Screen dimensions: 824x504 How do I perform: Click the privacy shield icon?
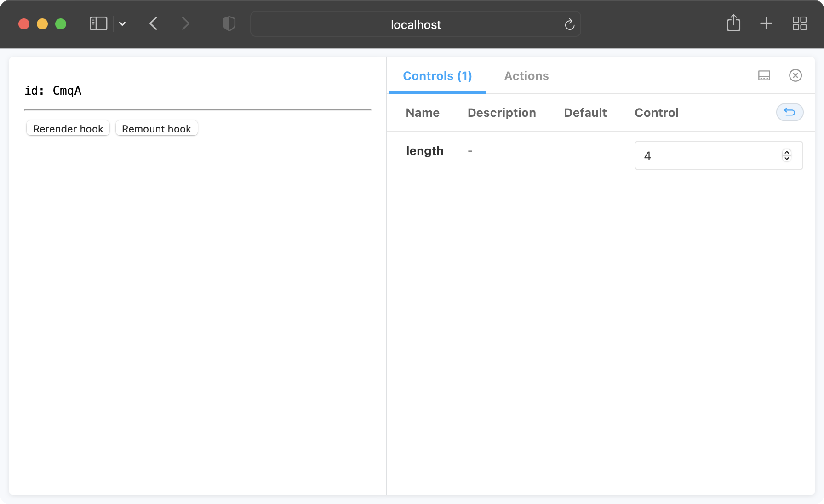tap(229, 24)
